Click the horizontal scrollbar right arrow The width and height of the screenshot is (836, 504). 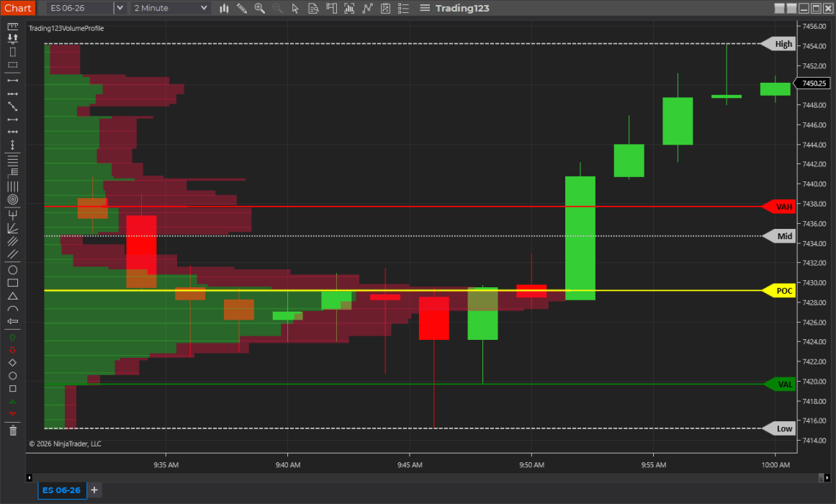point(827,478)
